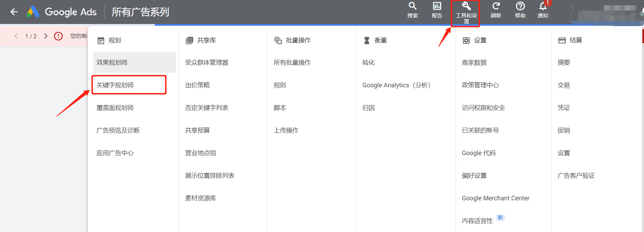Open 受众群体管理器
644x232 pixels.
[x=207, y=63]
